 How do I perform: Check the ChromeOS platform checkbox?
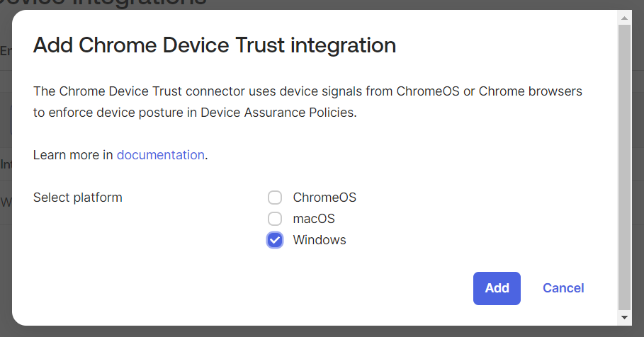pyautogui.click(x=275, y=198)
